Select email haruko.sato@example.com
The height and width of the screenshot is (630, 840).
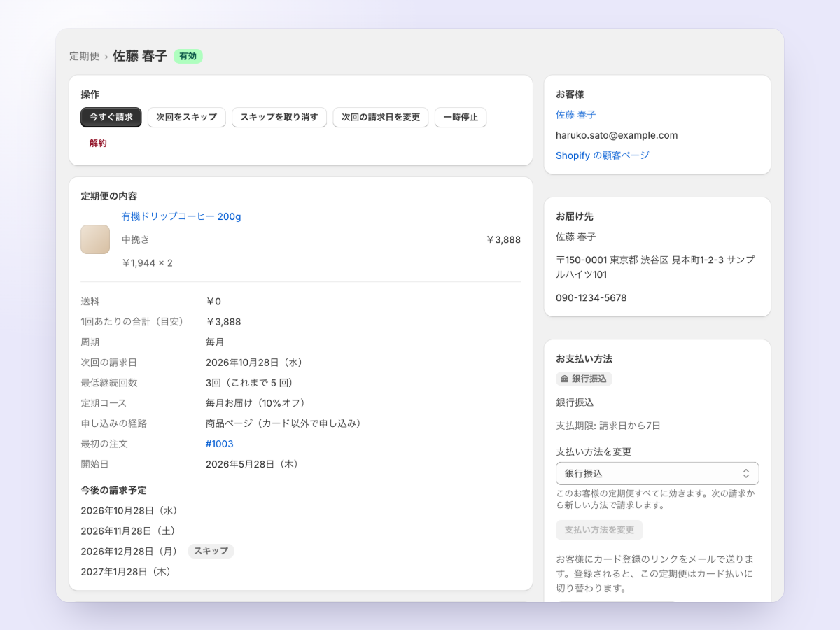point(617,135)
